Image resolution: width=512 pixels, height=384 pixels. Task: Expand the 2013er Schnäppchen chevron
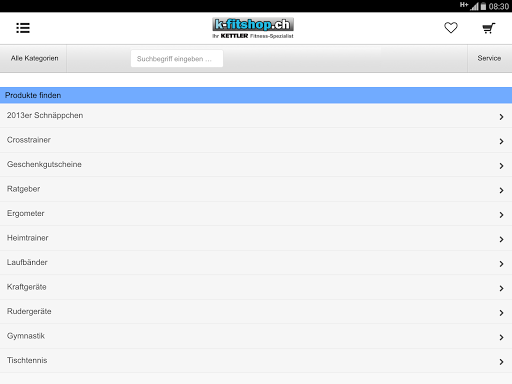[501, 117]
